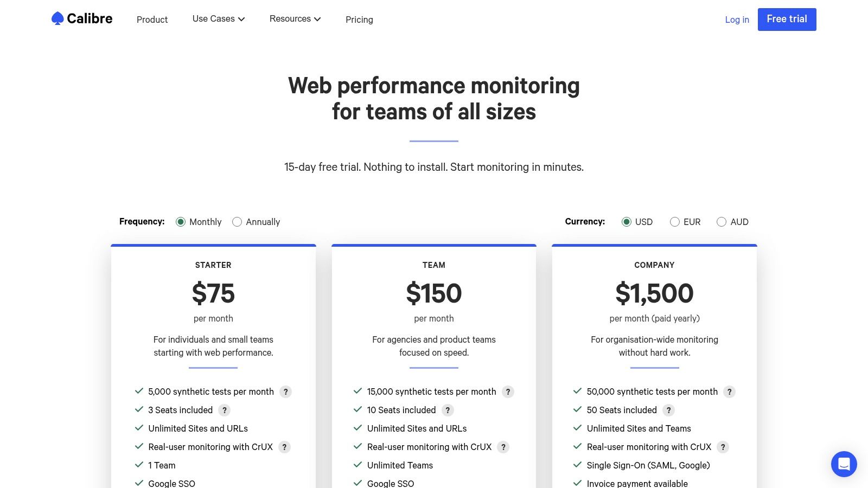Click the Log in link
The image size is (868, 488).
[x=737, y=20]
